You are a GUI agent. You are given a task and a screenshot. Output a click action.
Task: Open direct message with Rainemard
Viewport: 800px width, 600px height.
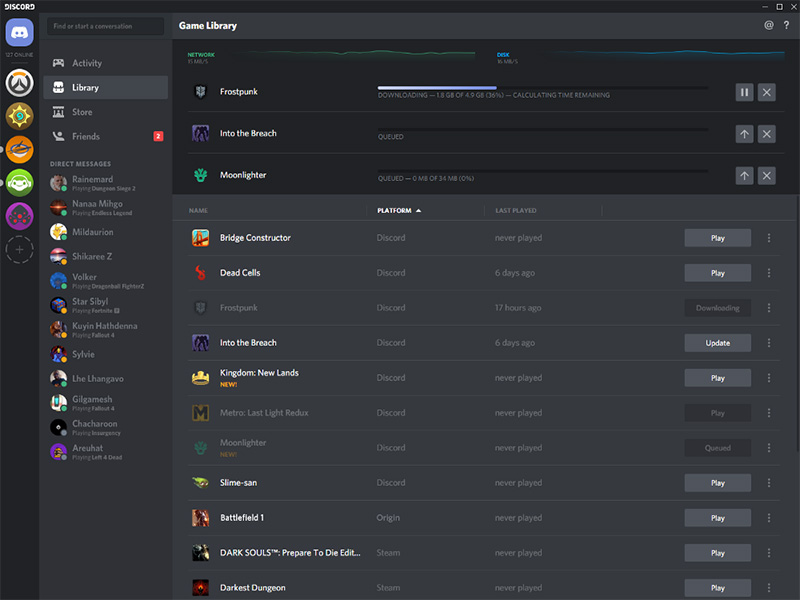click(x=106, y=183)
